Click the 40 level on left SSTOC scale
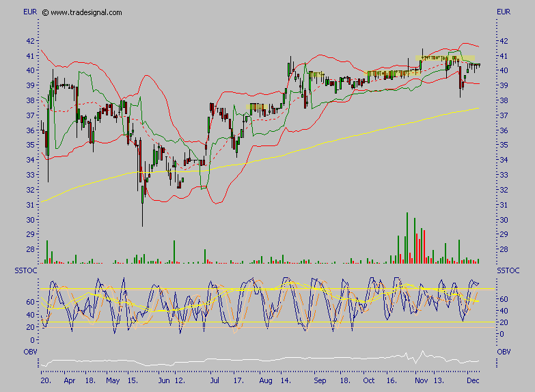This screenshot has height=392, width=535. [x=30, y=315]
